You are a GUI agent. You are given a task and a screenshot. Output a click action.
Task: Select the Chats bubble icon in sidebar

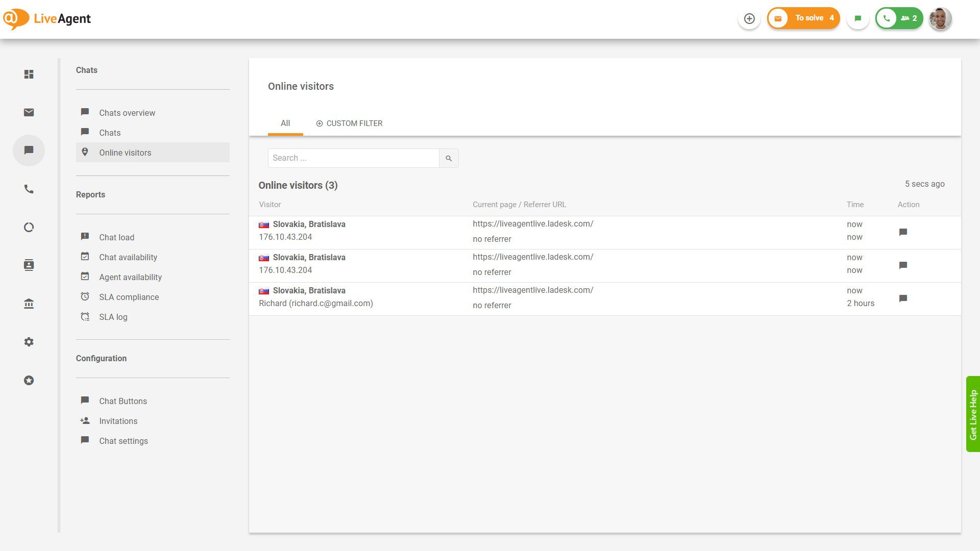(29, 151)
